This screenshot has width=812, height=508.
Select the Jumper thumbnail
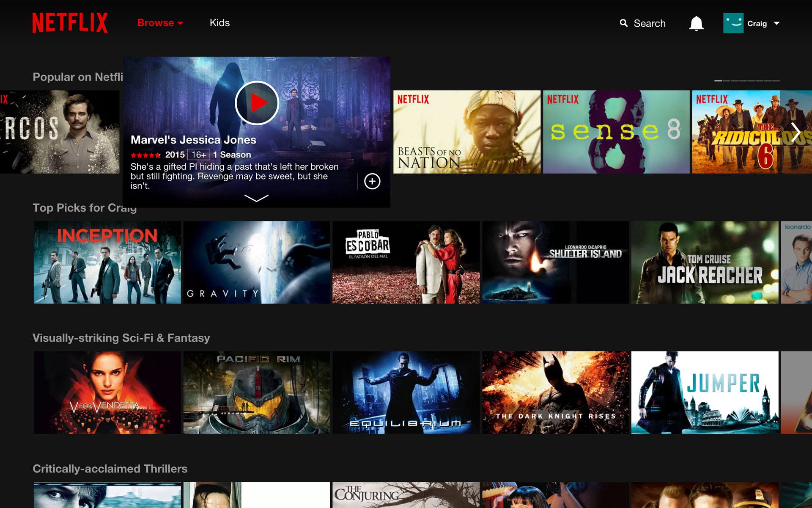tap(705, 392)
